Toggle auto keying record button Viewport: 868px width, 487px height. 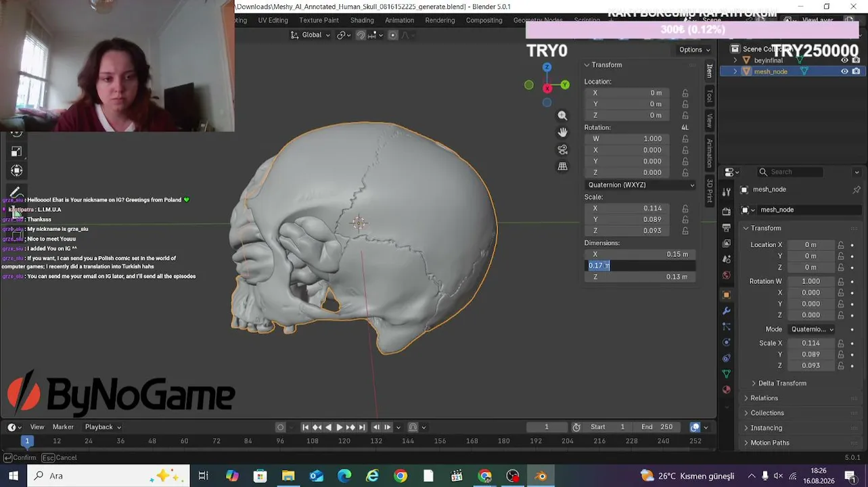[x=280, y=427]
